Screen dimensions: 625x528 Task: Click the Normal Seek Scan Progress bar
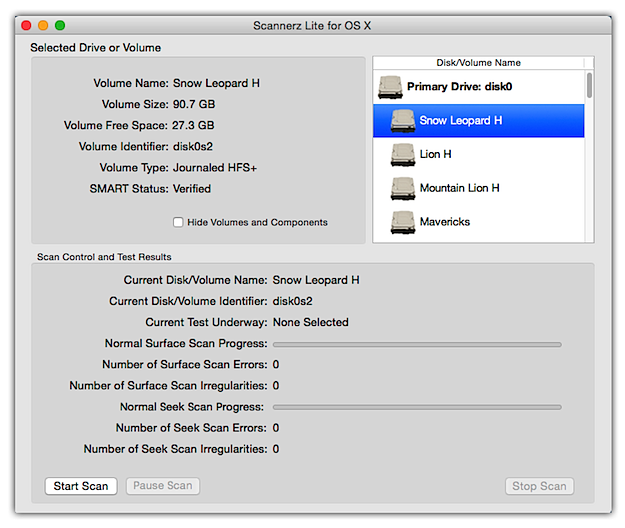click(417, 407)
